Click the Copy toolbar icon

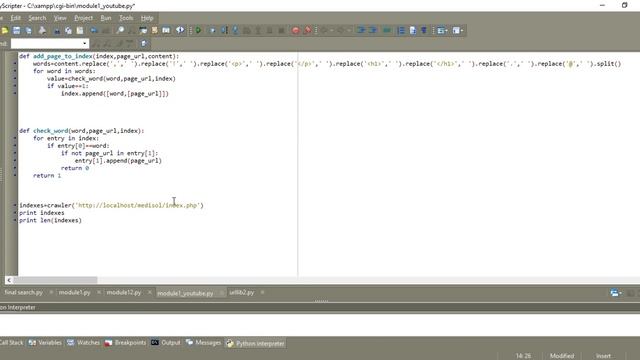[x=68, y=31]
